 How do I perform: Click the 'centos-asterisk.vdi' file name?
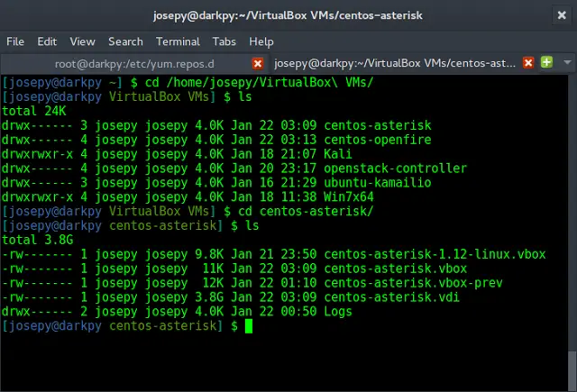click(391, 297)
